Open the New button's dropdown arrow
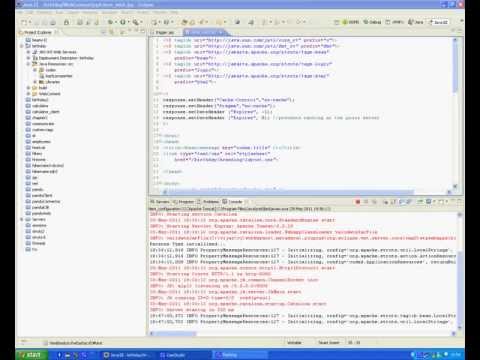Image resolution: width=480 pixels, height=360 pixels. point(30,22)
